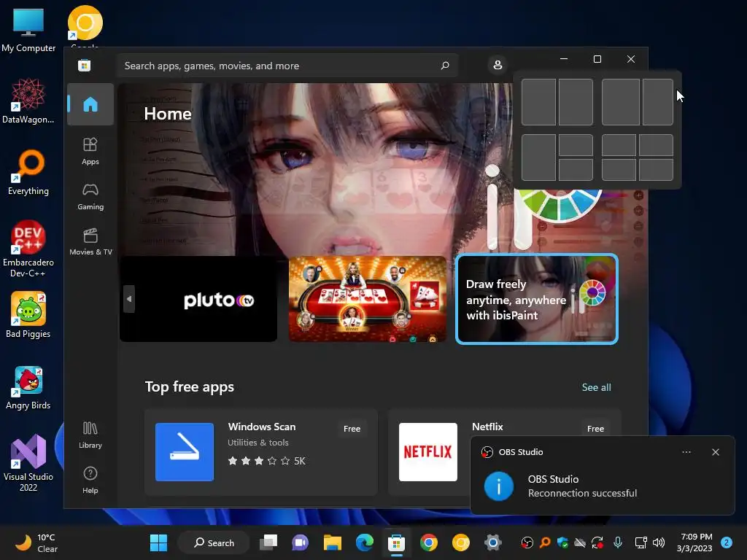Select the DataWagon desktop shortcut
This screenshot has height=560, width=747.
[28, 101]
